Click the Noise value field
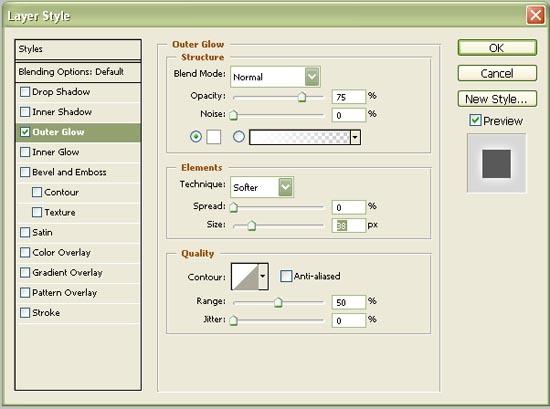The width and height of the screenshot is (550, 409). tap(349, 115)
